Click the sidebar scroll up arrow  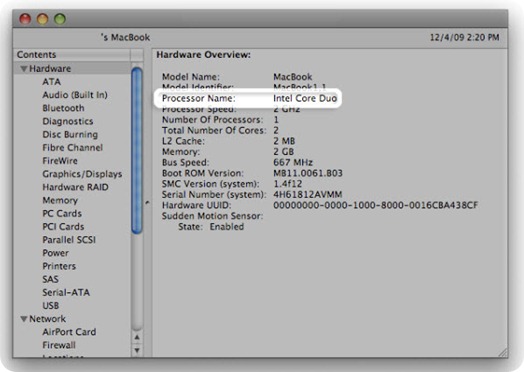(x=137, y=338)
